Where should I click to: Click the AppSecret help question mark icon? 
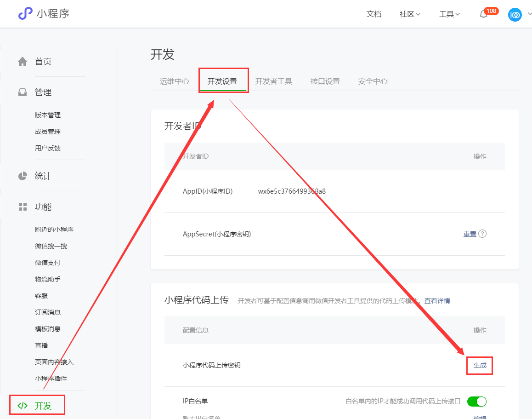482,234
